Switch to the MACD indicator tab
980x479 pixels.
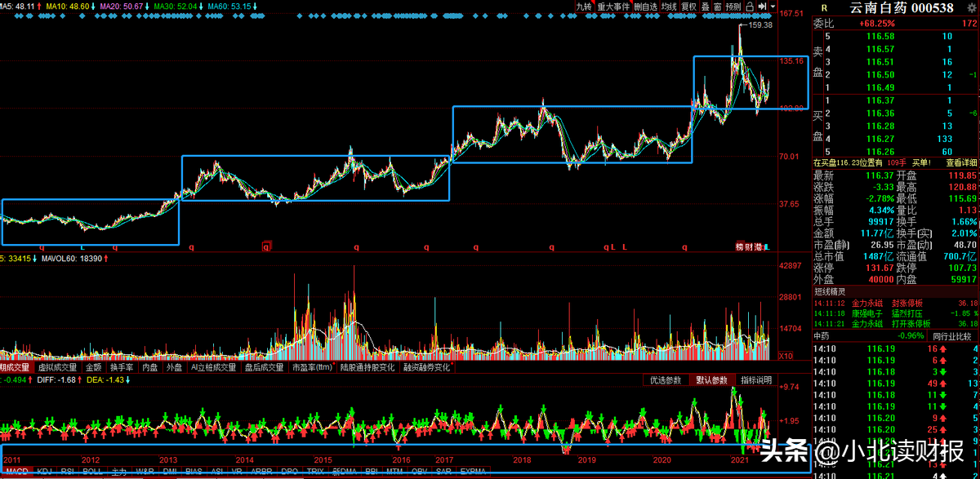point(16,472)
